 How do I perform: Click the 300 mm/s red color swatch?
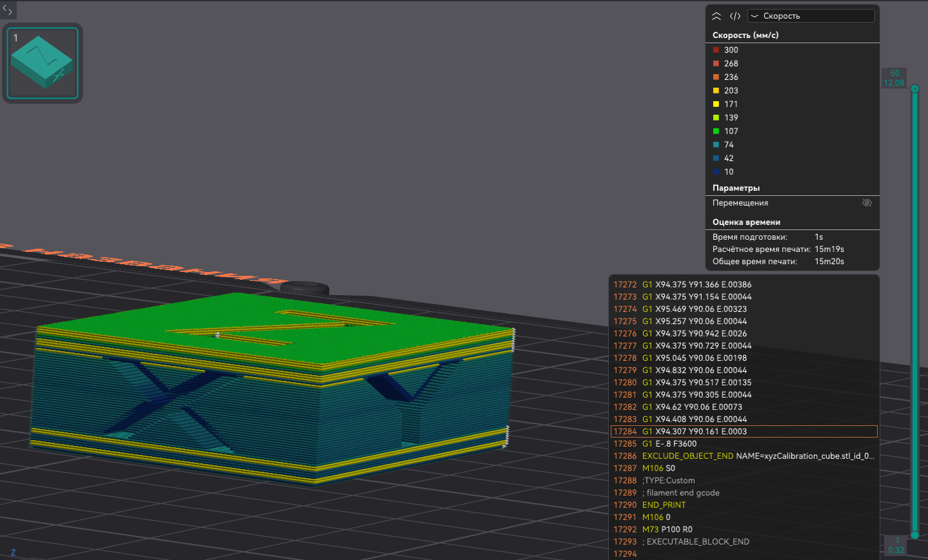point(716,50)
